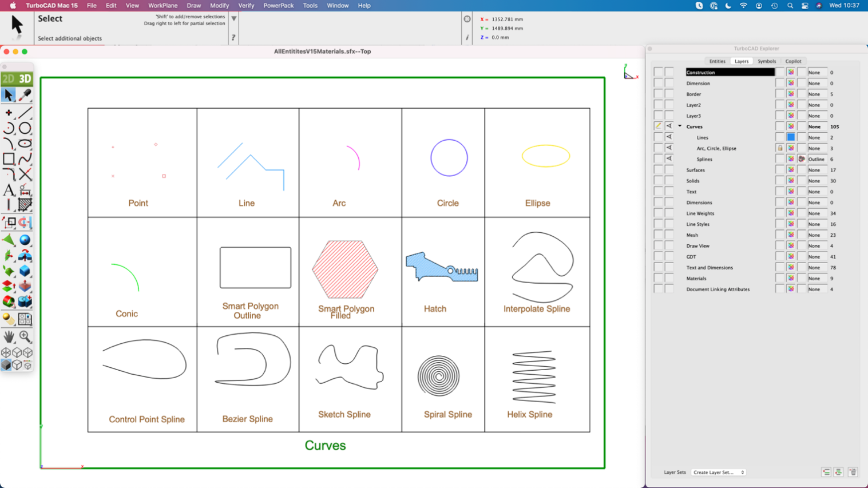The height and width of the screenshot is (488, 868).
Task: Select the single line tool
Action: (25, 113)
